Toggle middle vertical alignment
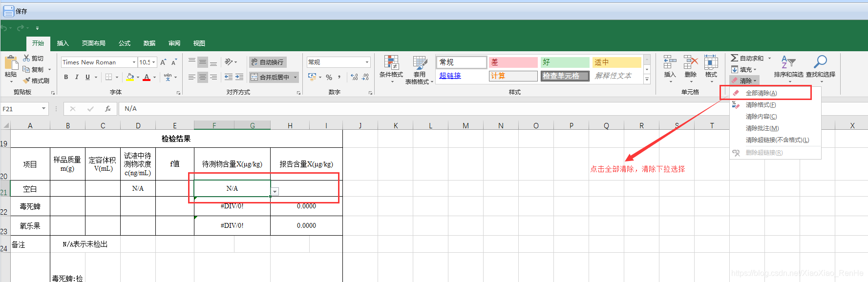 (x=203, y=62)
